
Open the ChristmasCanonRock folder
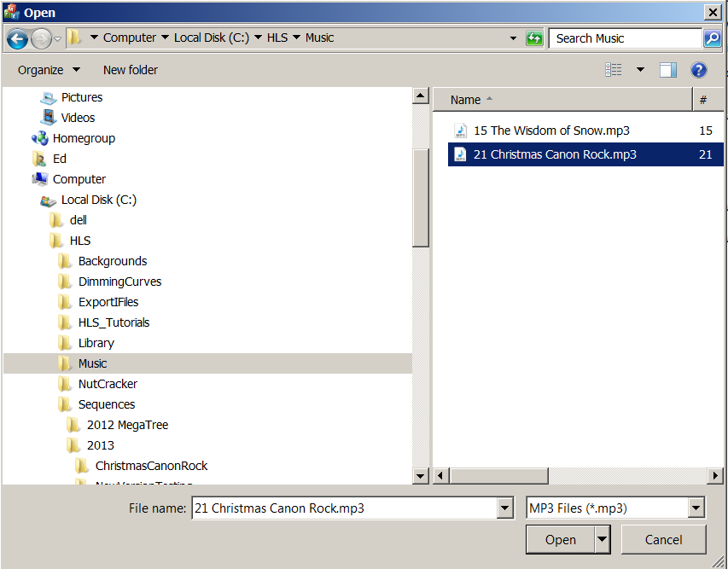point(151,466)
